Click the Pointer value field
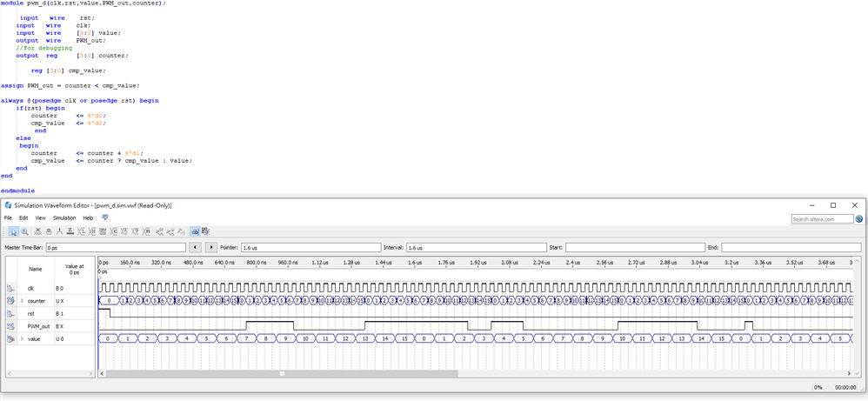The width and height of the screenshot is (868, 401). tap(310, 248)
